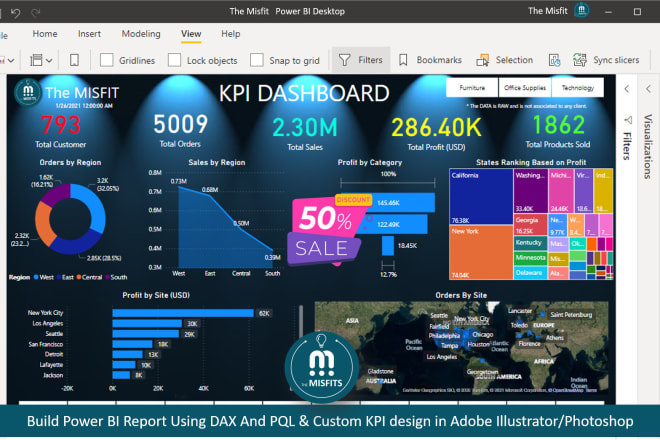The image size is (660, 440).
Task: Click the West legend blue dot
Action: [x=36, y=277]
